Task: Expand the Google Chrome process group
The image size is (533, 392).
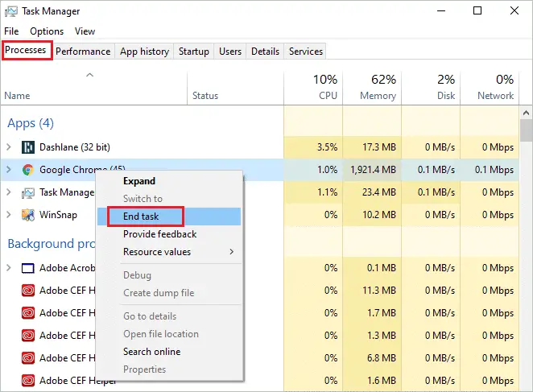Action: [x=9, y=170]
